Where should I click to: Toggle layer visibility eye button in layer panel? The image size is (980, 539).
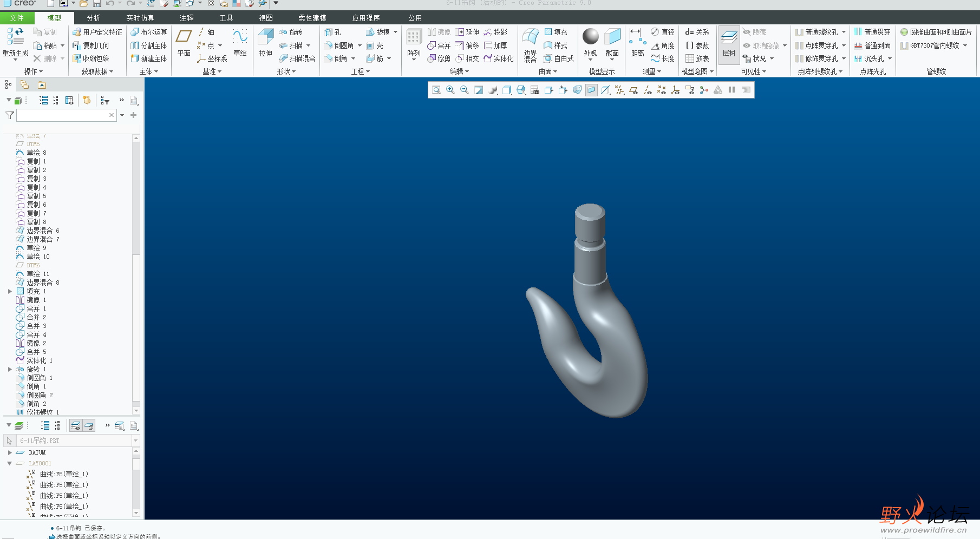(76, 425)
